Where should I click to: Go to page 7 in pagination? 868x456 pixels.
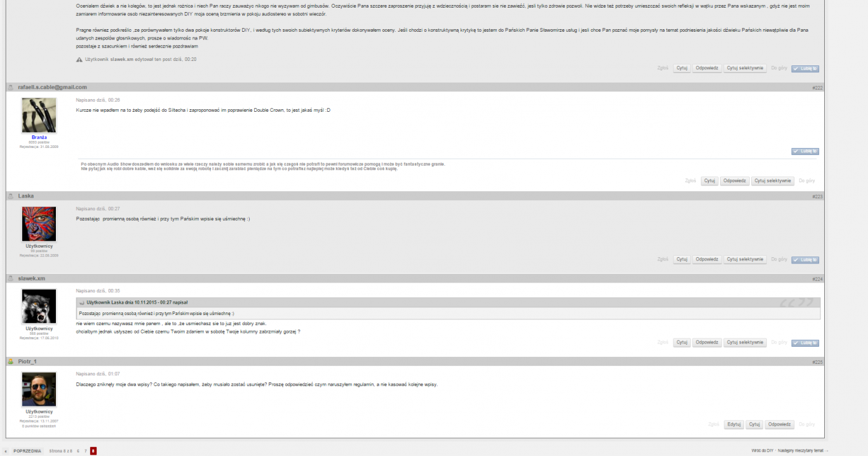(86, 451)
